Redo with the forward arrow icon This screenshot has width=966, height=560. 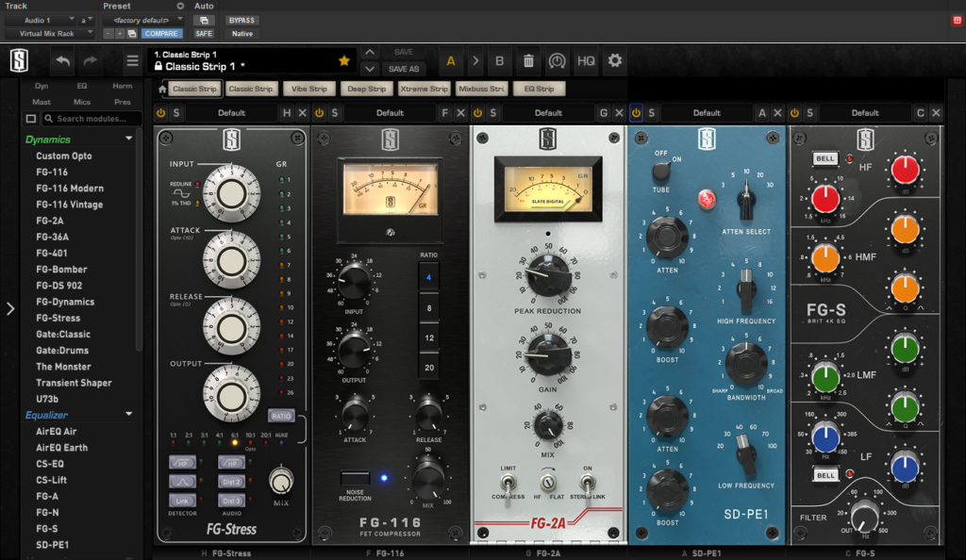click(x=90, y=60)
